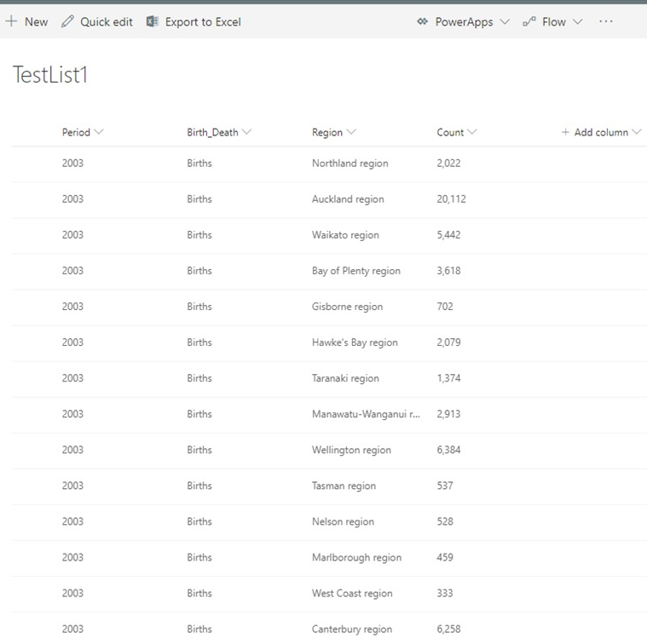Screen dimensions: 647x644
Task: Click the PowerApps logo icon
Action: tap(422, 21)
